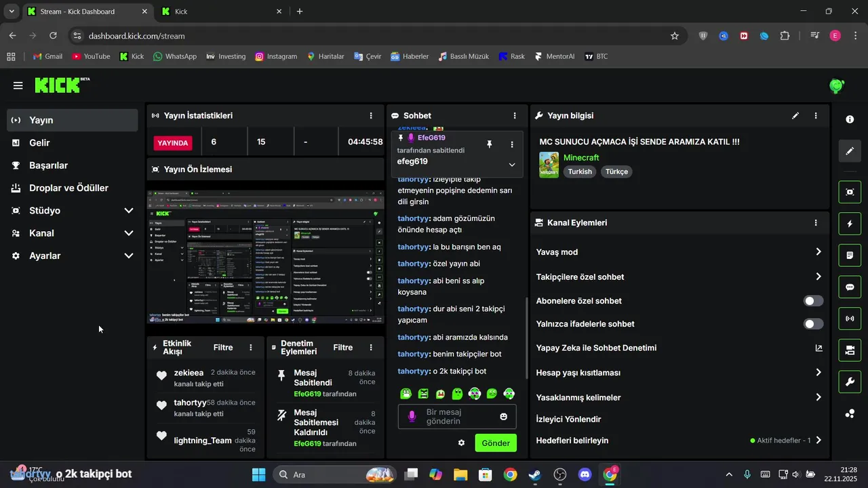Toggle Abonelere özel sohbet switch
868x488 pixels.
tap(813, 301)
